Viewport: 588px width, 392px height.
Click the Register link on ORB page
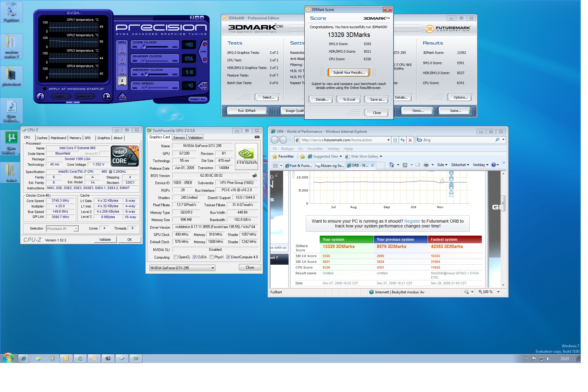tap(412, 221)
